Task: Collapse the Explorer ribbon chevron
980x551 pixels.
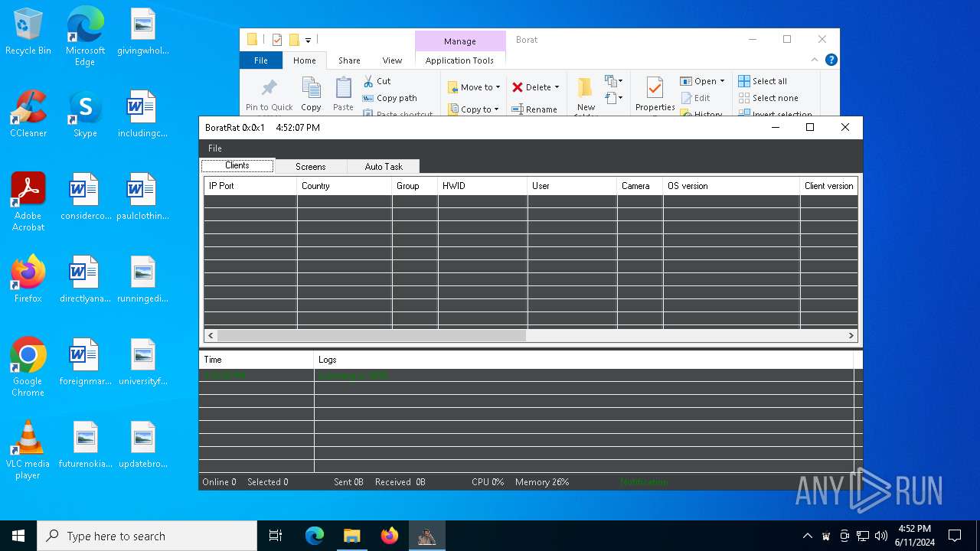Action: tap(815, 60)
